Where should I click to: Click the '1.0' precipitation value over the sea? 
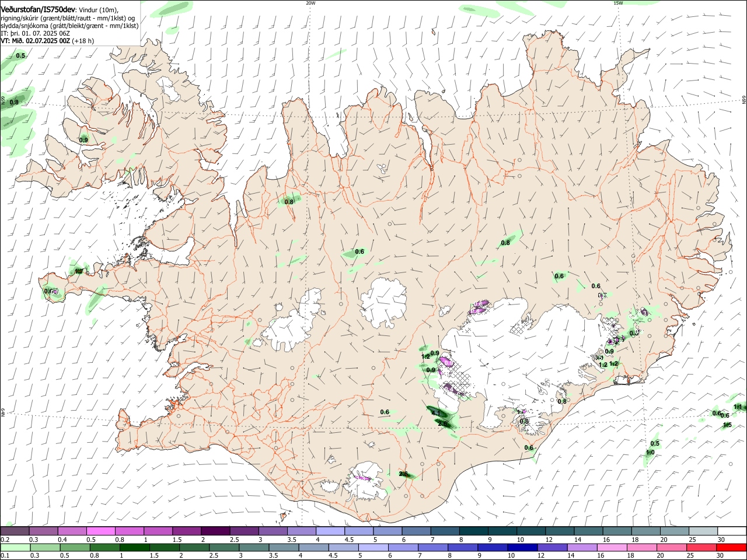tap(650, 453)
